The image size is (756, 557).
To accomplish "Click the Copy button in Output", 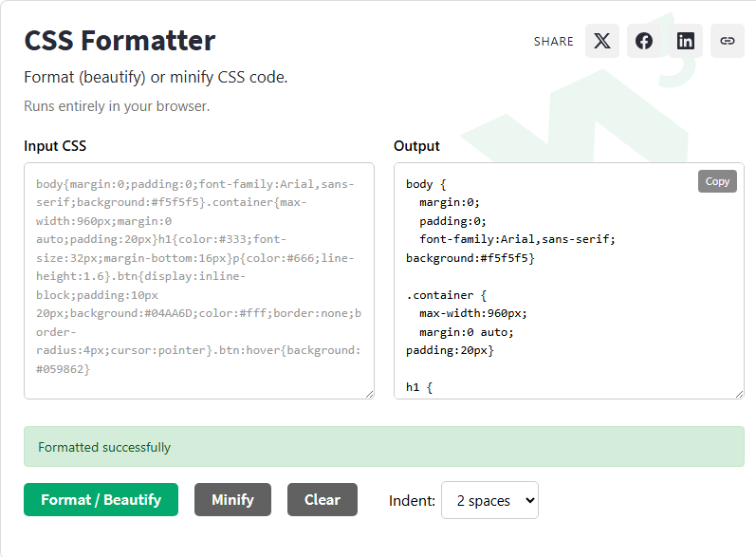I will [717, 181].
